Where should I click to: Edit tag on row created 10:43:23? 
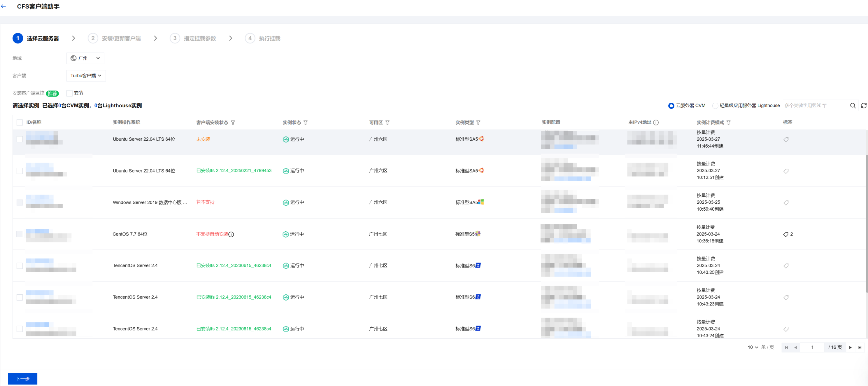786,297
